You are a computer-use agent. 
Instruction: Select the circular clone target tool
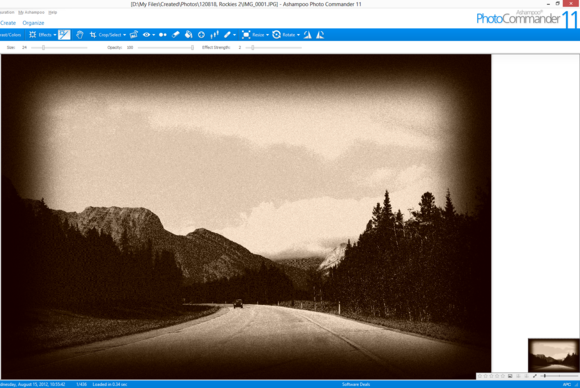[201, 35]
